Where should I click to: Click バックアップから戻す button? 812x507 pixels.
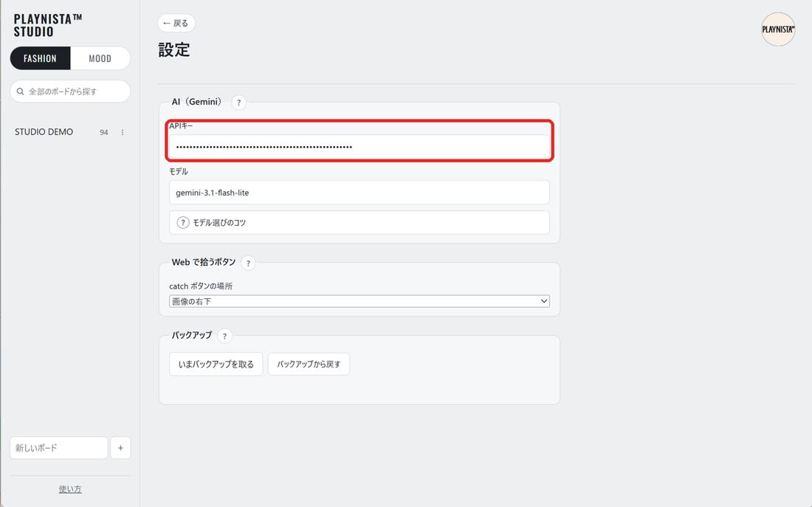pyautogui.click(x=309, y=364)
